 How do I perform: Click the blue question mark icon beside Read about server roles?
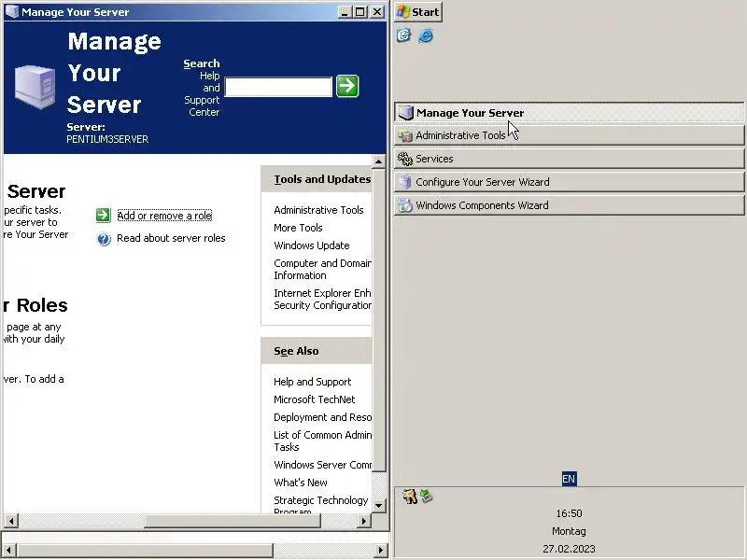104,239
